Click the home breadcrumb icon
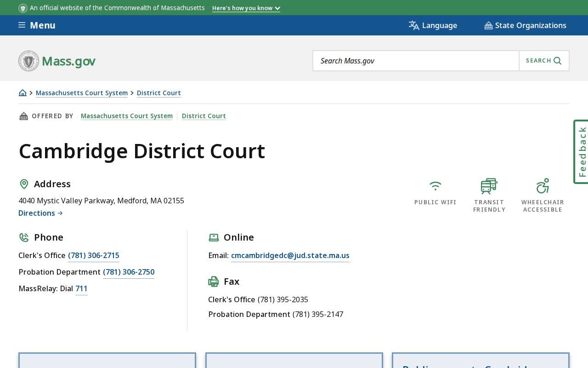The width and height of the screenshot is (588, 368). (23, 93)
